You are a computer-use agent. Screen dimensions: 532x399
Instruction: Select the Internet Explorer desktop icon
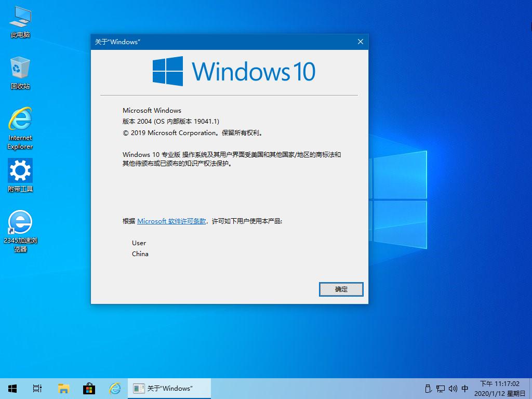tap(20, 128)
